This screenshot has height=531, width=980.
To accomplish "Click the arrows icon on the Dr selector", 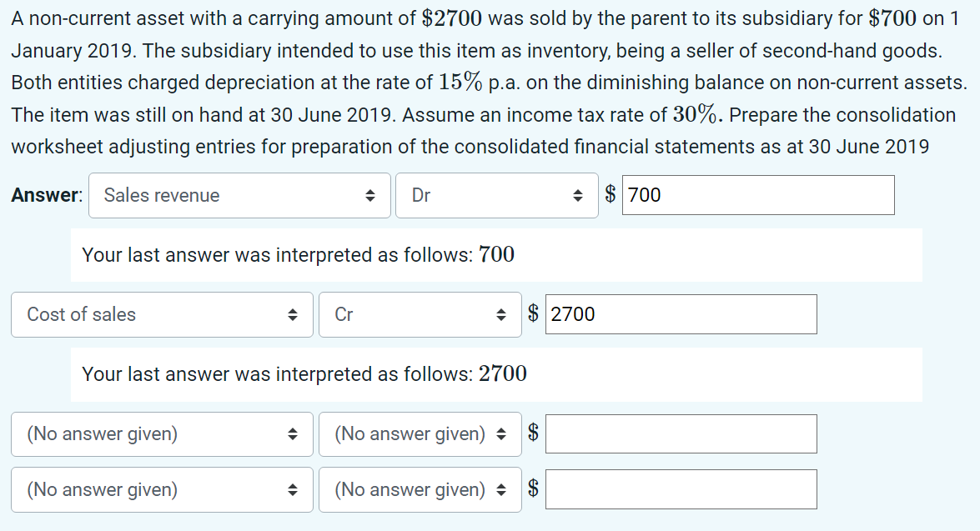I will point(579,194).
